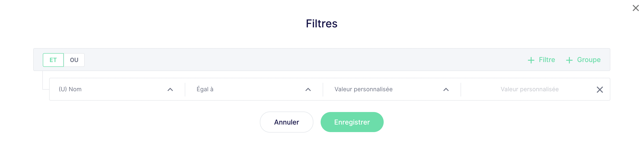Open the Égal à operator dropdown
Image resolution: width=644 pixels, height=146 pixels.
tap(254, 89)
